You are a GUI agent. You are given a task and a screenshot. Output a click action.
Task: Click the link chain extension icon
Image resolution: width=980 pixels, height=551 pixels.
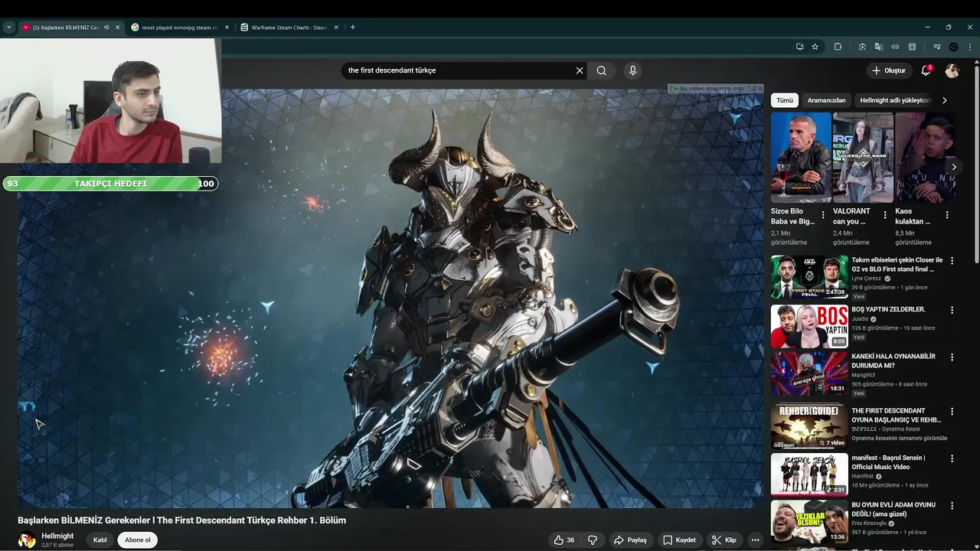click(x=895, y=47)
